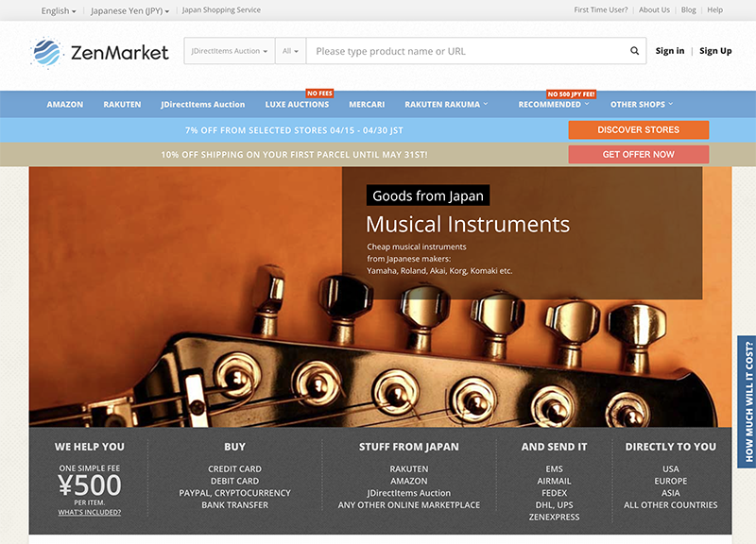Open the Help link
This screenshot has width=756, height=544.
(715, 9)
